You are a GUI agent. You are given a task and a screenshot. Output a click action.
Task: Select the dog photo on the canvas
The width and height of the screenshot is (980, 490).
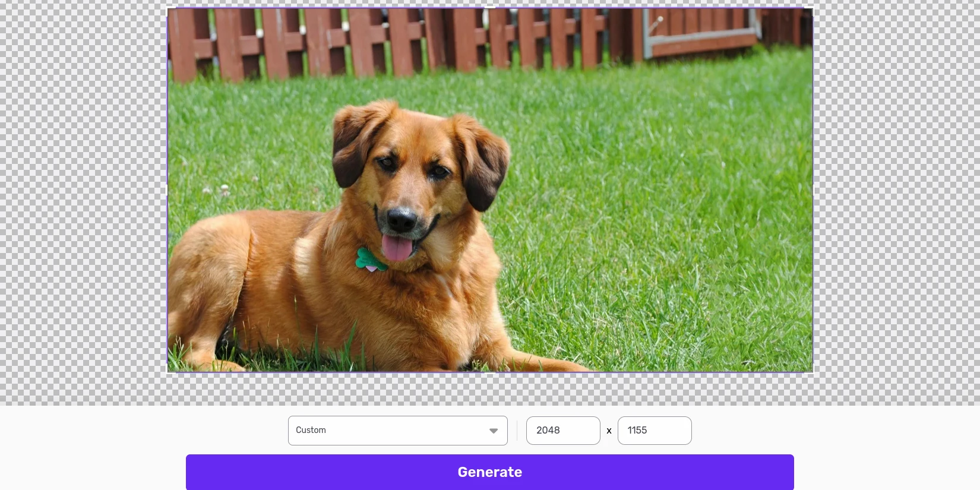point(490,190)
